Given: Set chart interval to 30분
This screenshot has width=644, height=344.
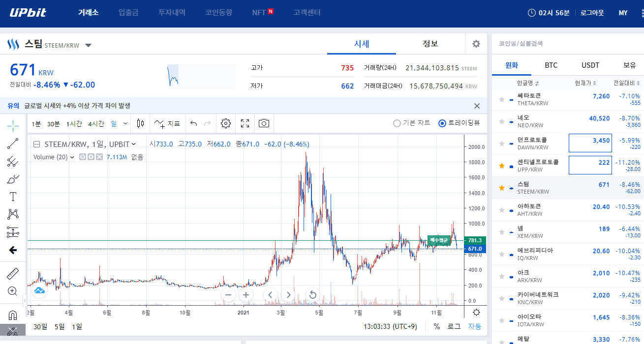Looking at the screenshot, I should [53, 124].
